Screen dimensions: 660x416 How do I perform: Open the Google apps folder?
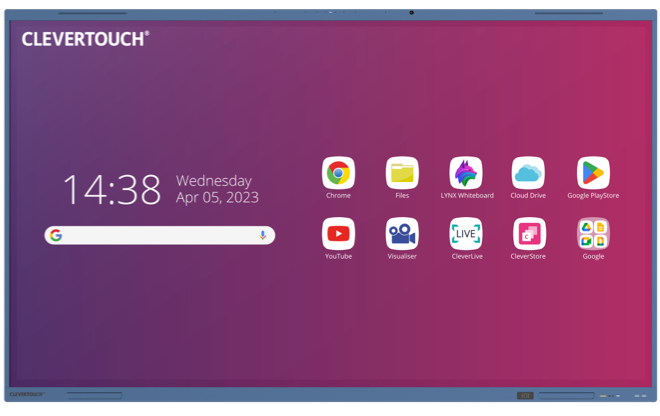[x=593, y=234]
